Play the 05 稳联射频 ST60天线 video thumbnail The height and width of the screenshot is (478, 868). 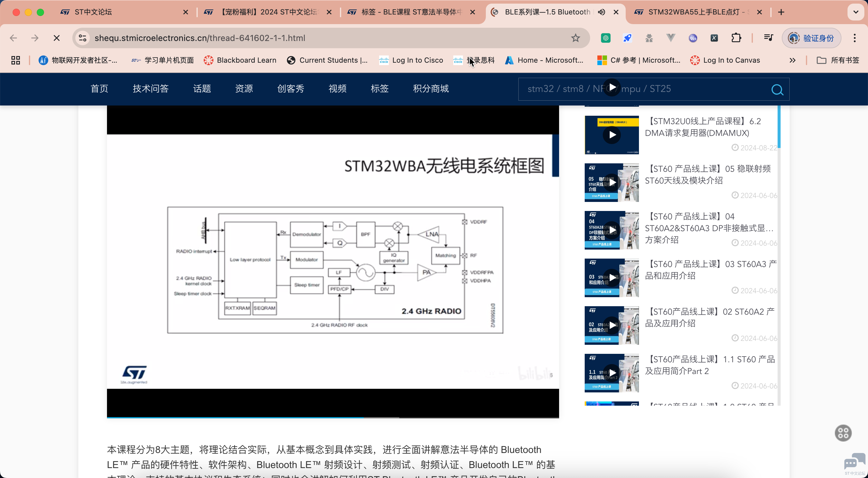pyautogui.click(x=612, y=183)
